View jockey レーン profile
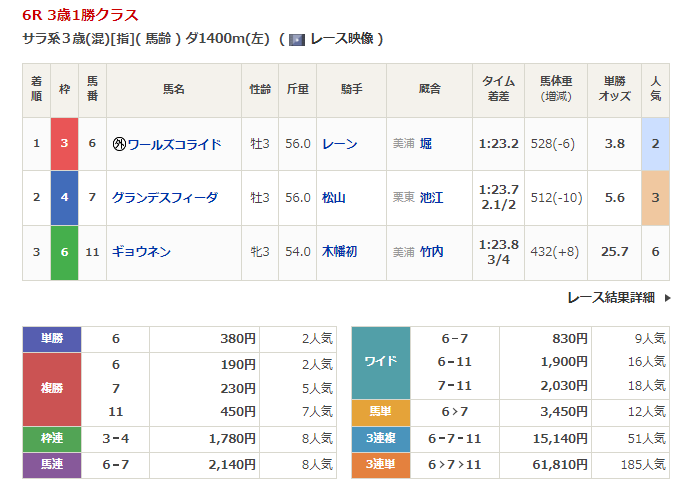Image resolution: width=687 pixels, height=485 pixels. [x=339, y=144]
